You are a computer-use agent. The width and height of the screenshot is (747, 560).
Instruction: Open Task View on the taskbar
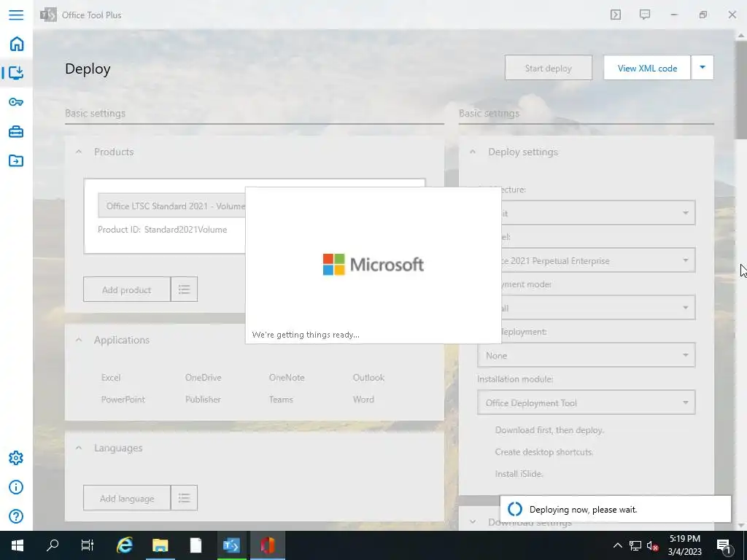[88, 545]
